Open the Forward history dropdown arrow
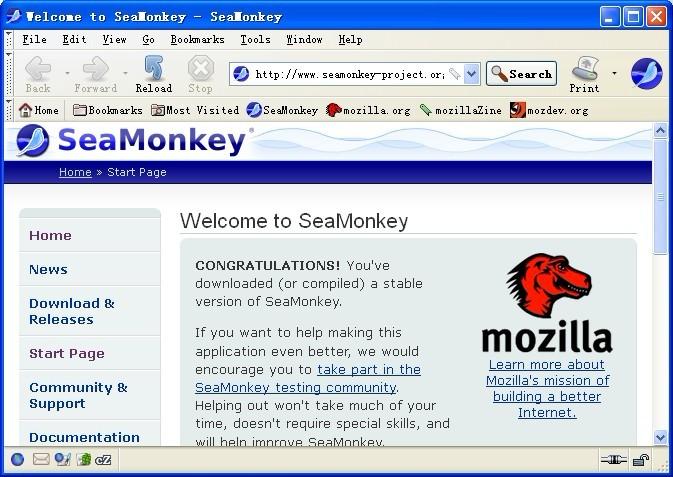The width and height of the screenshot is (673, 477). pos(125,73)
